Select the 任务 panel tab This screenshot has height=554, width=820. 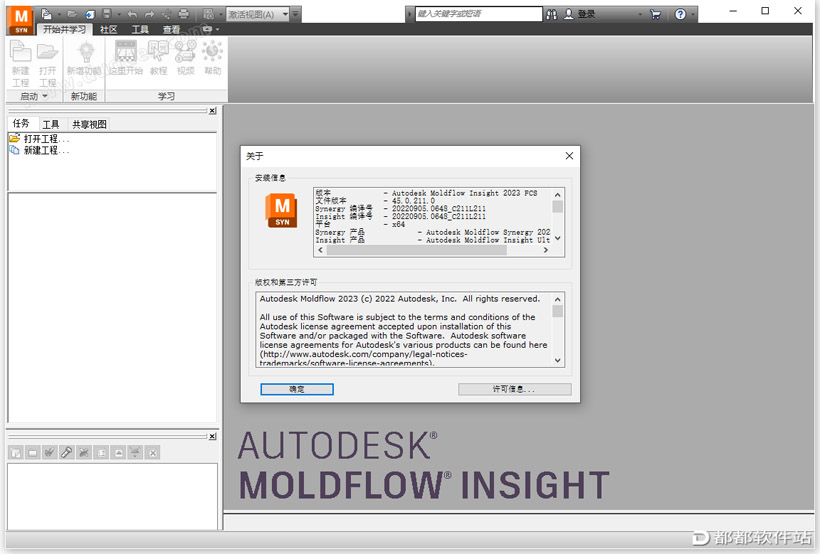[21, 123]
